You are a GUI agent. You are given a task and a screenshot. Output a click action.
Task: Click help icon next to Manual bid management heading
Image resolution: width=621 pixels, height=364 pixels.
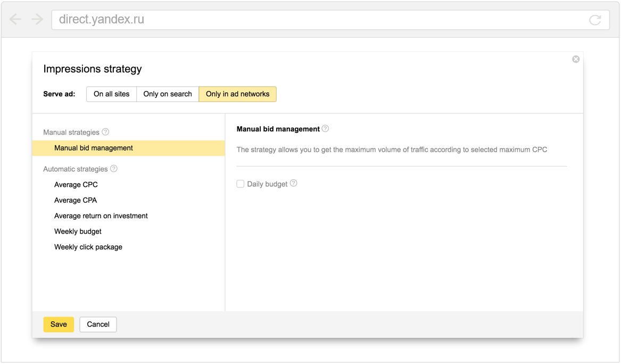(x=325, y=129)
